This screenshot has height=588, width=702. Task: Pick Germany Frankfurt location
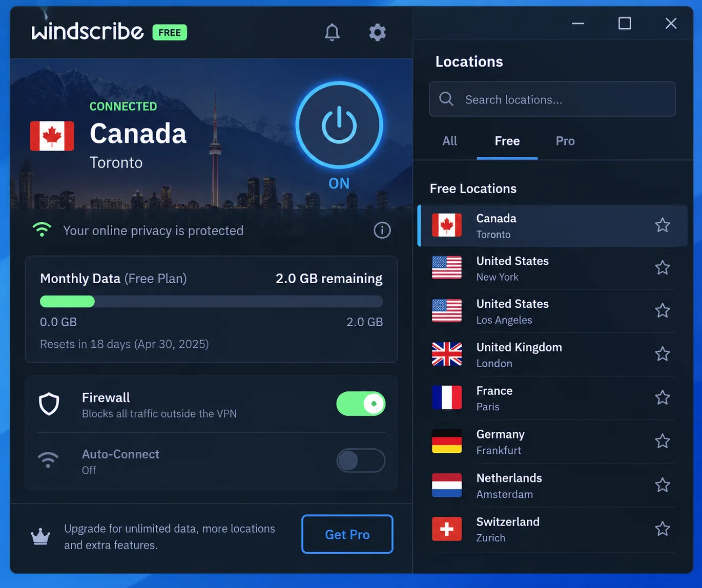552,442
